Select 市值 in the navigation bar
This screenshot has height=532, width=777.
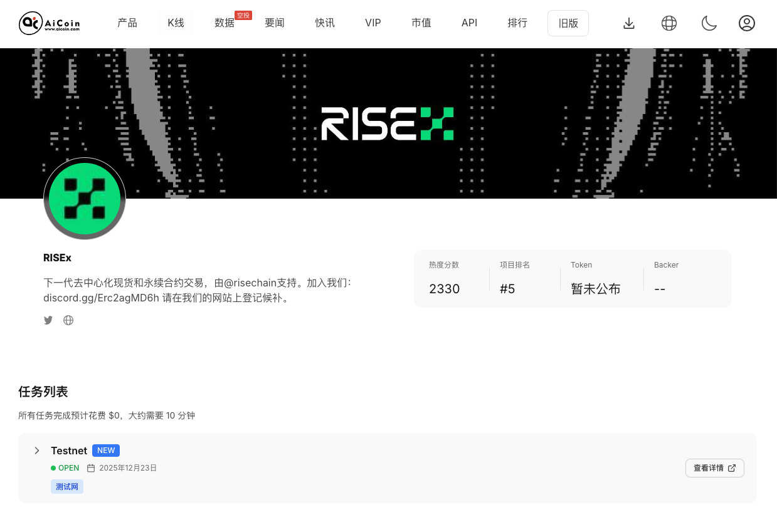pos(421,23)
